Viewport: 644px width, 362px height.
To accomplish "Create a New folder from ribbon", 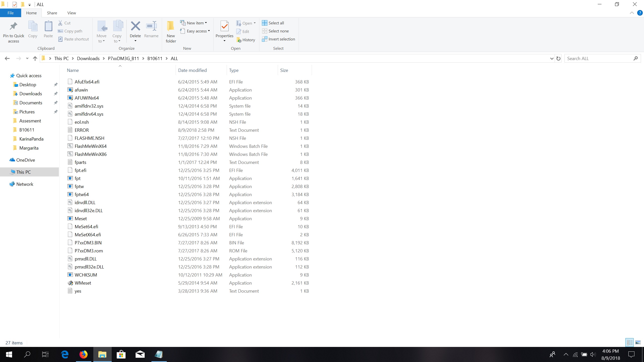I will pos(171,32).
